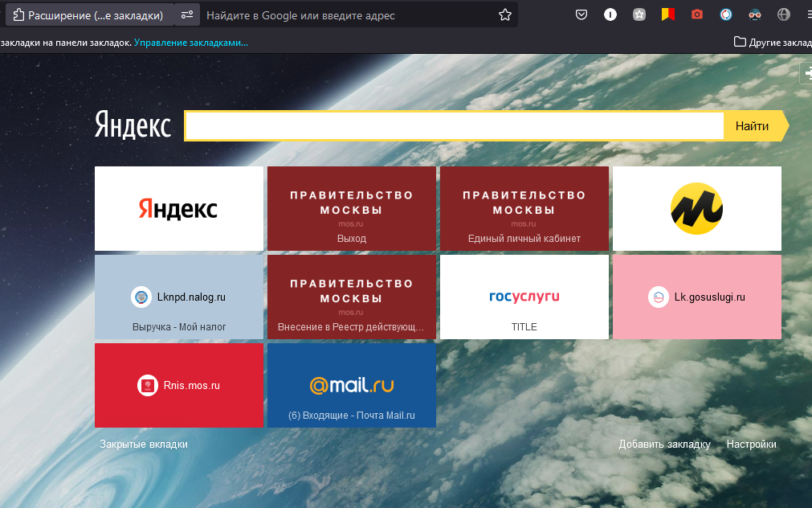Screen dimensions: 812x508
Task: Open the white circle extension with the vertical bar
Action: point(610,14)
